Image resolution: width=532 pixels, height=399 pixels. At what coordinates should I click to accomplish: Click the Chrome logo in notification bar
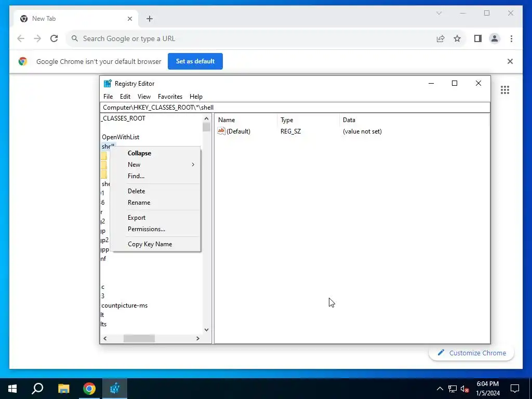pyautogui.click(x=23, y=61)
